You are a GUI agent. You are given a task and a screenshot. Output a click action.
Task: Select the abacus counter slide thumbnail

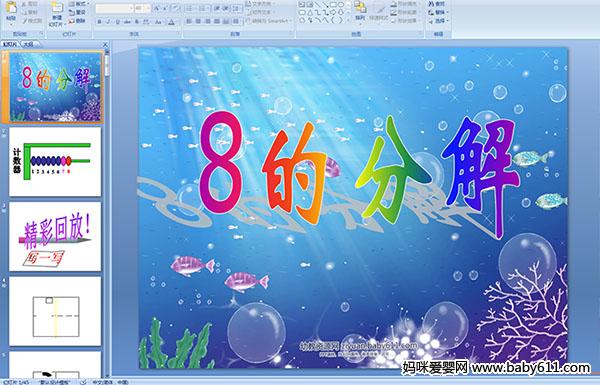(x=55, y=162)
